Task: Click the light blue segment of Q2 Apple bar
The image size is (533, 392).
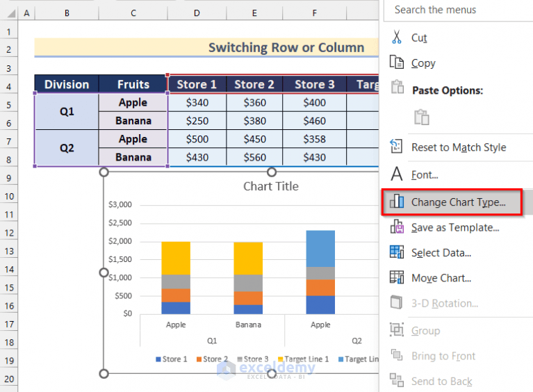Action: pyautogui.click(x=320, y=249)
